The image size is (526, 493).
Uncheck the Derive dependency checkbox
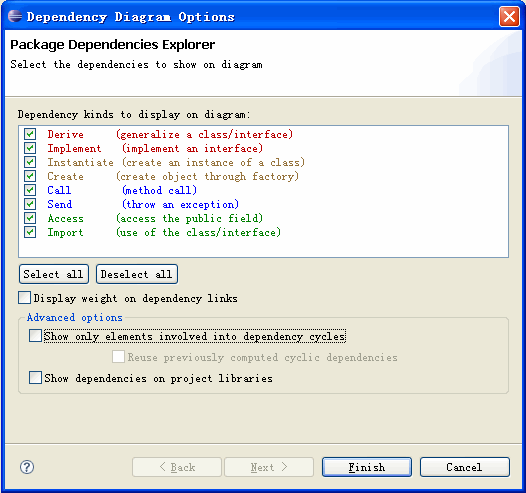[x=30, y=134]
